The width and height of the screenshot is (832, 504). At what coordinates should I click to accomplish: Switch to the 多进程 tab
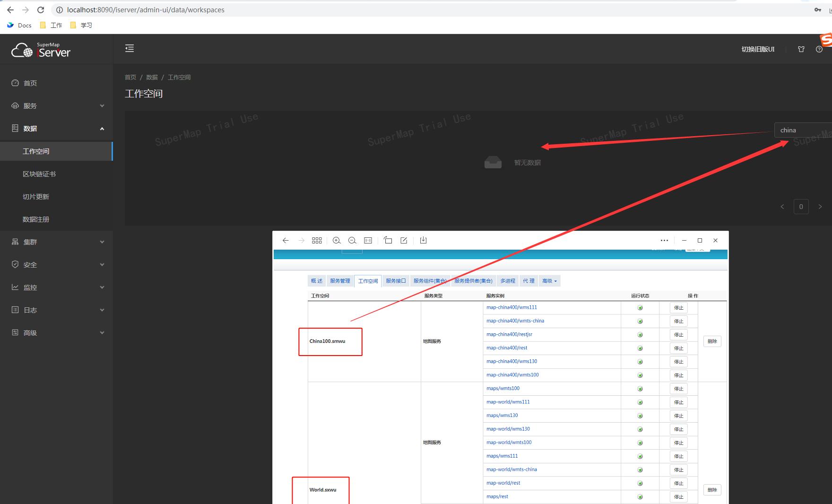pos(508,281)
